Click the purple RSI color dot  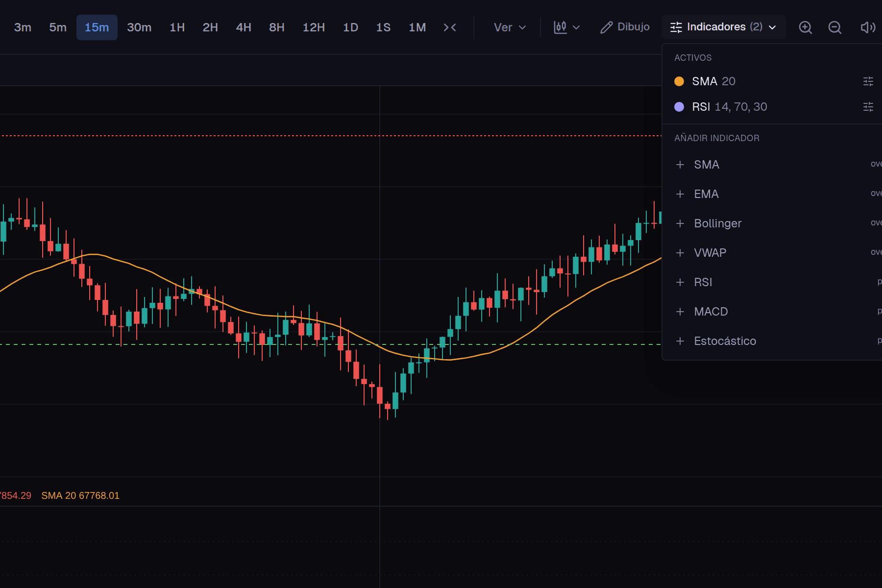click(x=679, y=107)
